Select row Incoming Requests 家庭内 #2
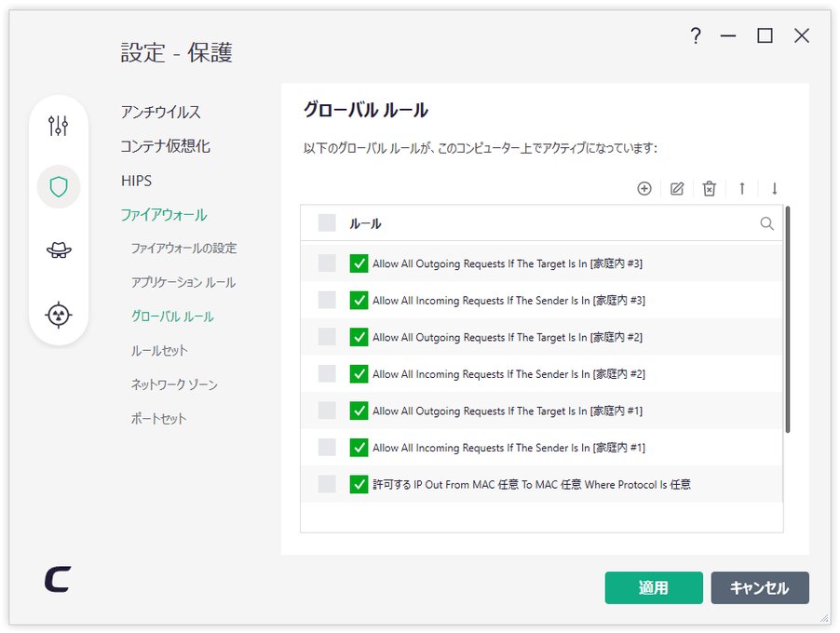Image resolution: width=840 pixels, height=633 pixels. pyautogui.click(x=327, y=373)
